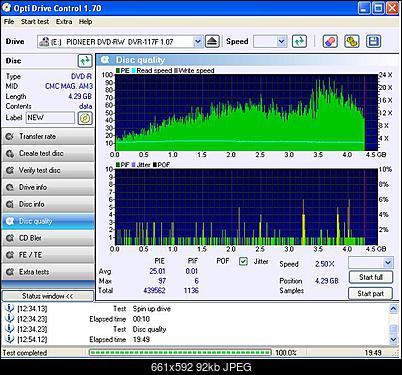Select the Disc quality page
This screenshot has width=402, height=375.
(48, 221)
